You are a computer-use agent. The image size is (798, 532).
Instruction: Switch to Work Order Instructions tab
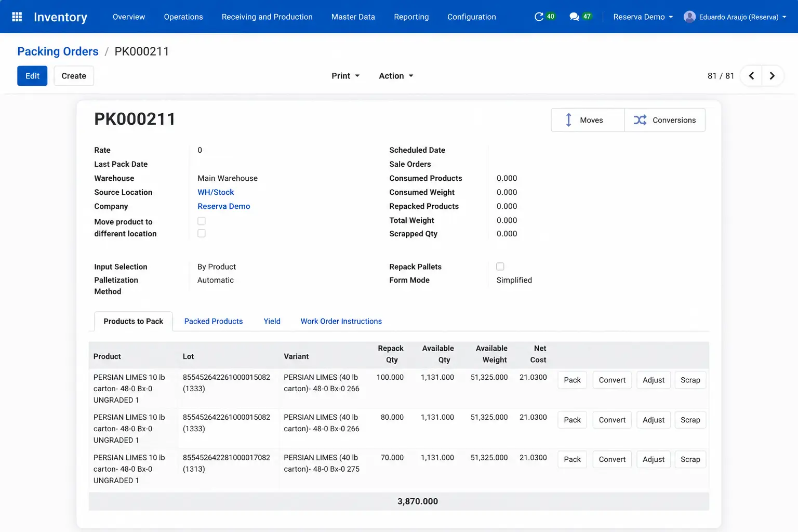click(x=341, y=321)
